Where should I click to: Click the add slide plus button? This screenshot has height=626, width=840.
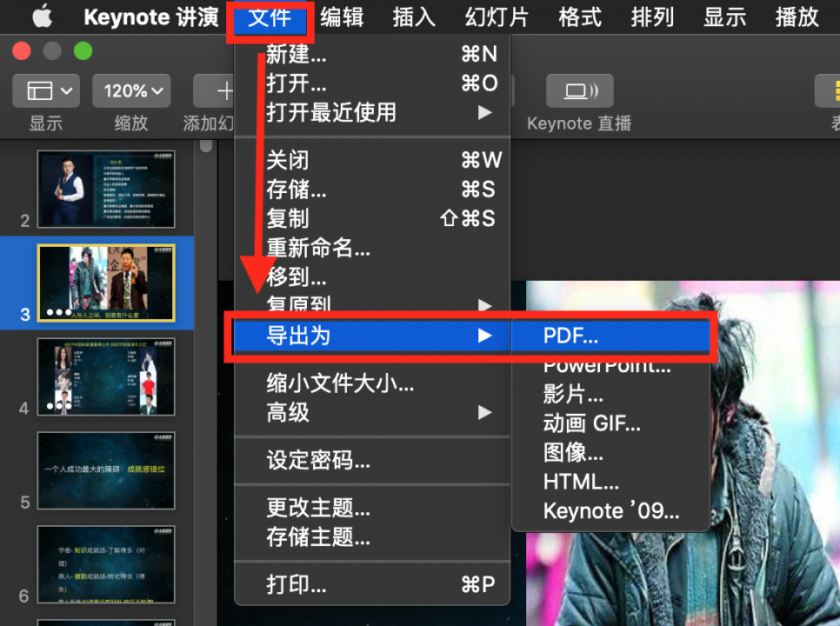click(x=214, y=90)
